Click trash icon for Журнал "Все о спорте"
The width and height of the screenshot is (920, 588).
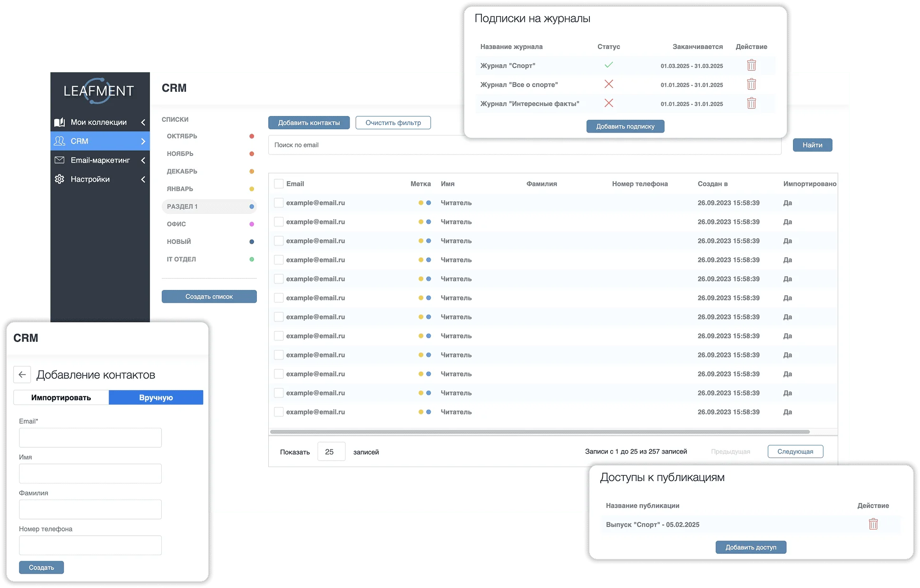click(x=751, y=84)
